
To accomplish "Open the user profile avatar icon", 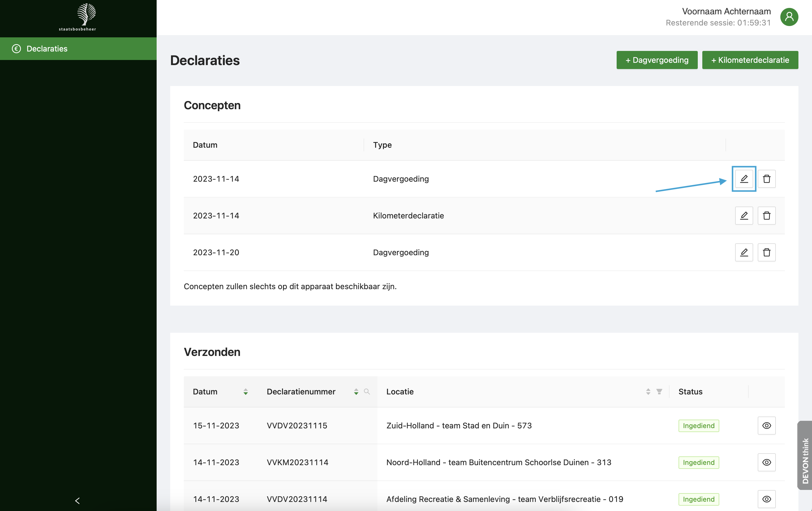I will pyautogui.click(x=789, y=17).
